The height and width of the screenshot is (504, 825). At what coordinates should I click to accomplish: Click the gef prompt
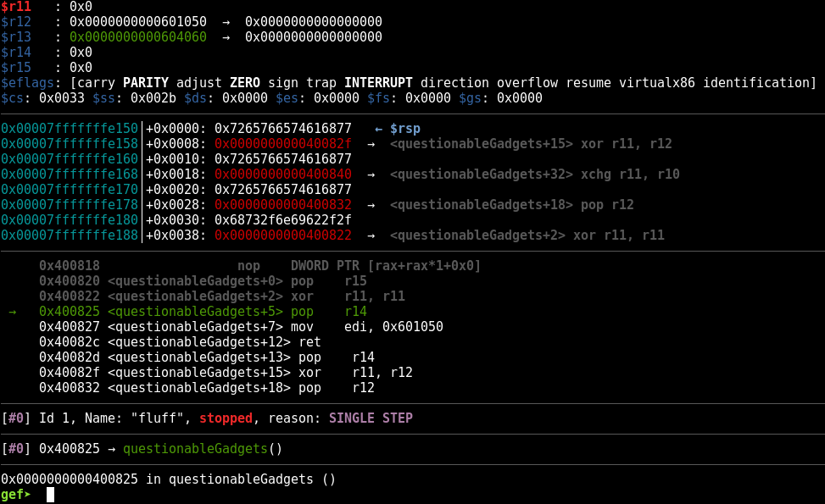tap(16, 495)
